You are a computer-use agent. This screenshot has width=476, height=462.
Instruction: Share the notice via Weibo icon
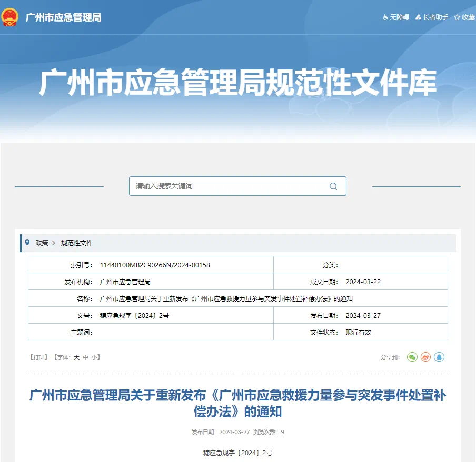tap(425, 357)
